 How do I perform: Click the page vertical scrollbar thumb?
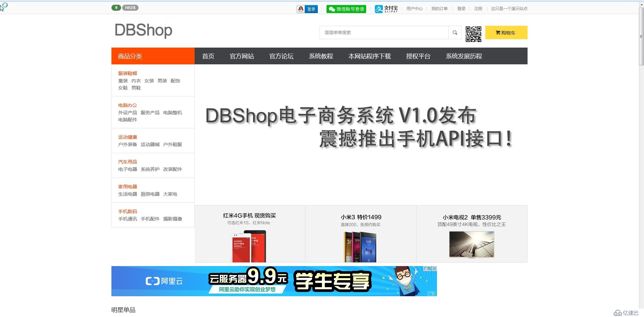[x=641, y=37]
